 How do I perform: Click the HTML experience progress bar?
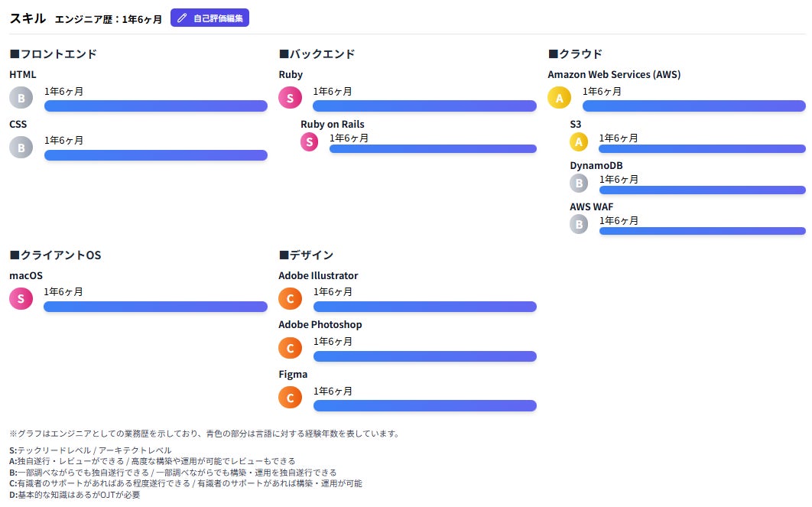tap(156, 106)
